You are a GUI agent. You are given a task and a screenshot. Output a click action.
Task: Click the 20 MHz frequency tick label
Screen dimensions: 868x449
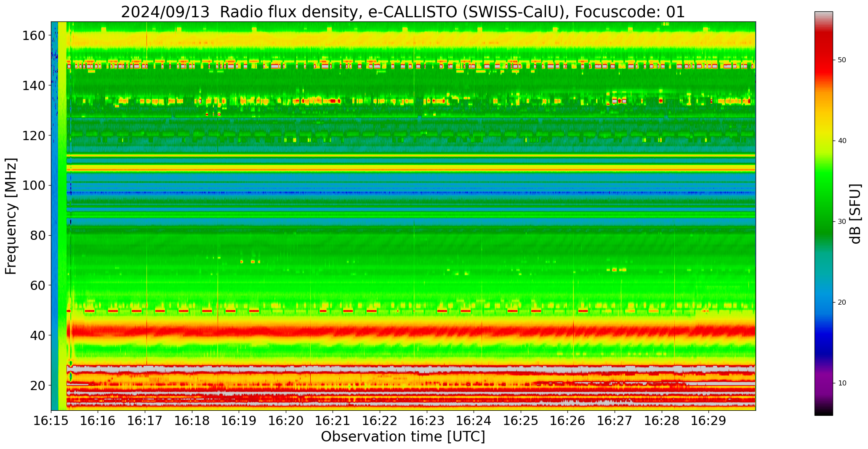tap(38, 385)
